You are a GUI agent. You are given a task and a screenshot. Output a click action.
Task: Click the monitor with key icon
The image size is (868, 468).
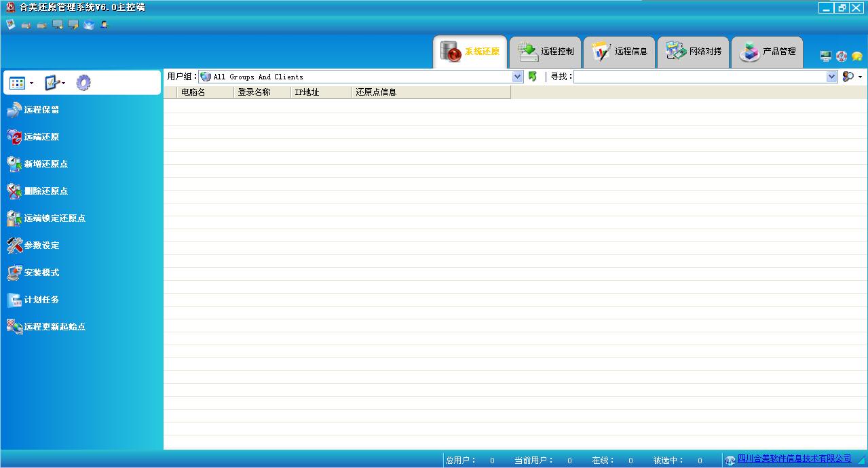pyautogui.click(x=73, y=24)
